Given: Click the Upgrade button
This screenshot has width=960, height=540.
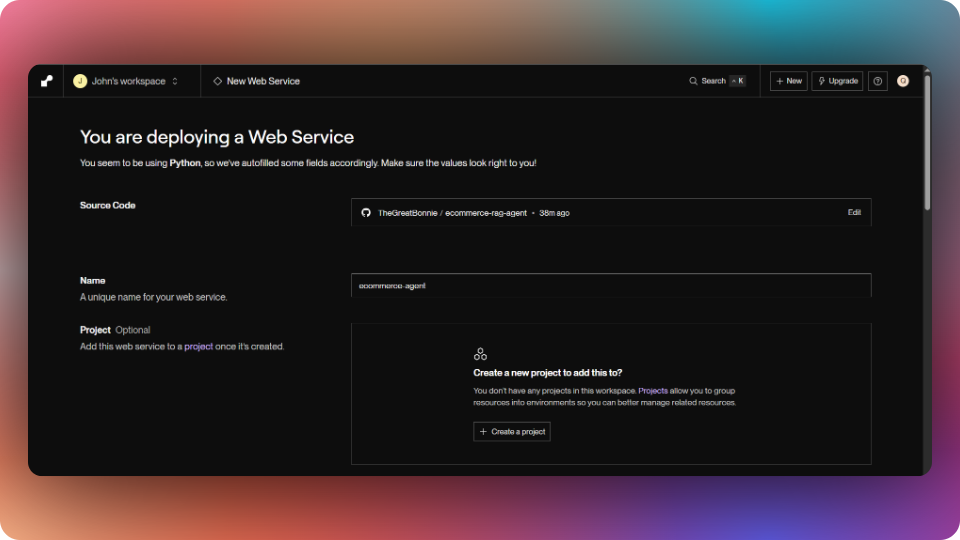Looking at the screenshot, I should [837, 81].
